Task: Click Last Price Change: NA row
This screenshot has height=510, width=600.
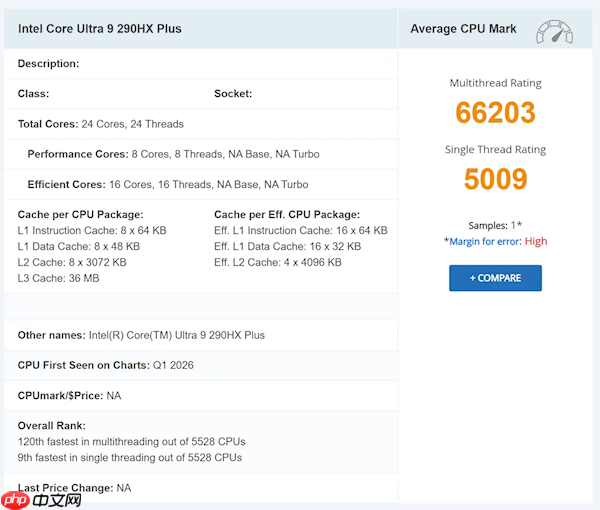Action: [x=201, y=488]
